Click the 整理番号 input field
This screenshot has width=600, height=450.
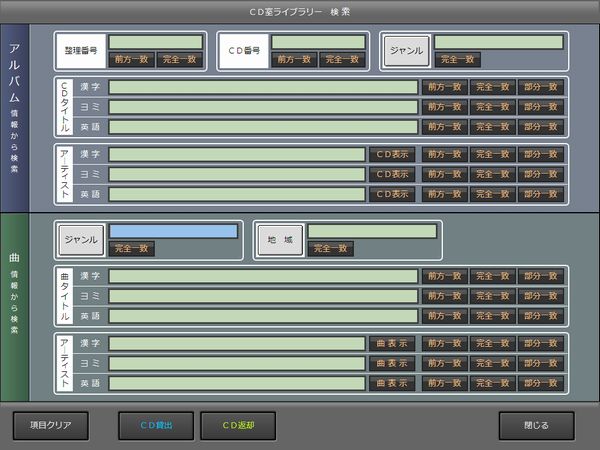155,42
